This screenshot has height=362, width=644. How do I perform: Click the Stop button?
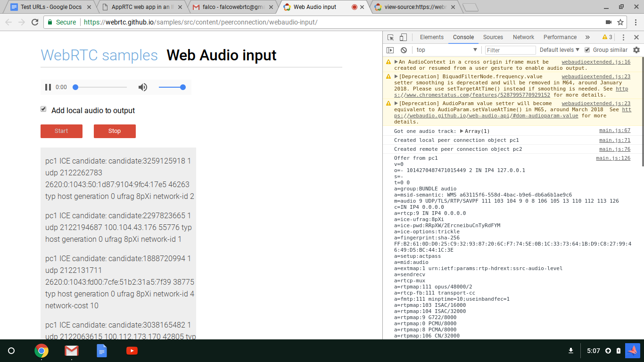(x=115, y=131)
